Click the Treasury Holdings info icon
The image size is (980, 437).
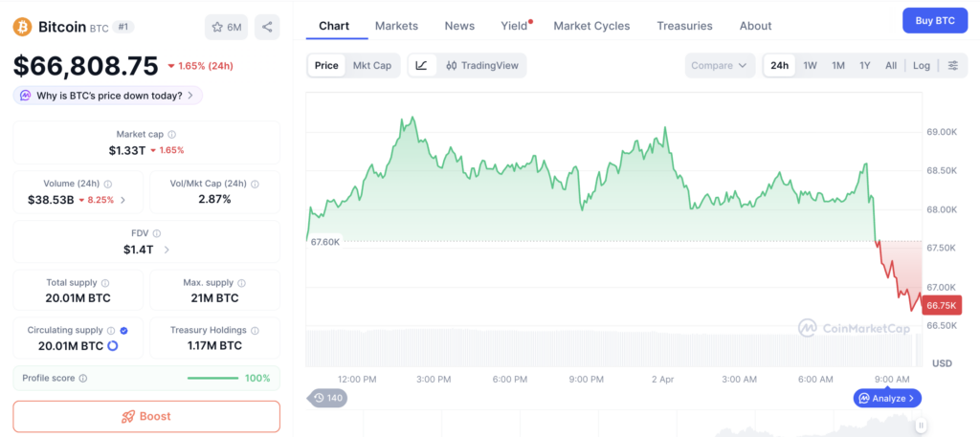pos(255,330)
